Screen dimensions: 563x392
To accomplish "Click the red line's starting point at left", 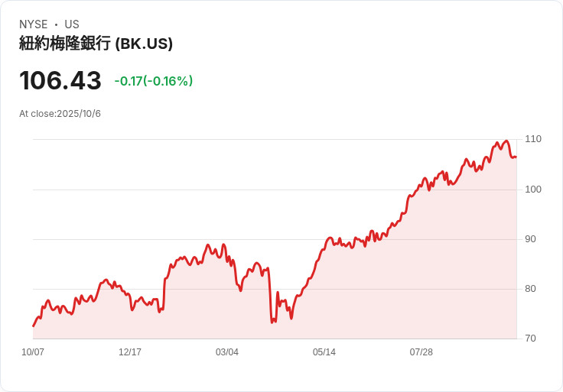I will point(34,326).
